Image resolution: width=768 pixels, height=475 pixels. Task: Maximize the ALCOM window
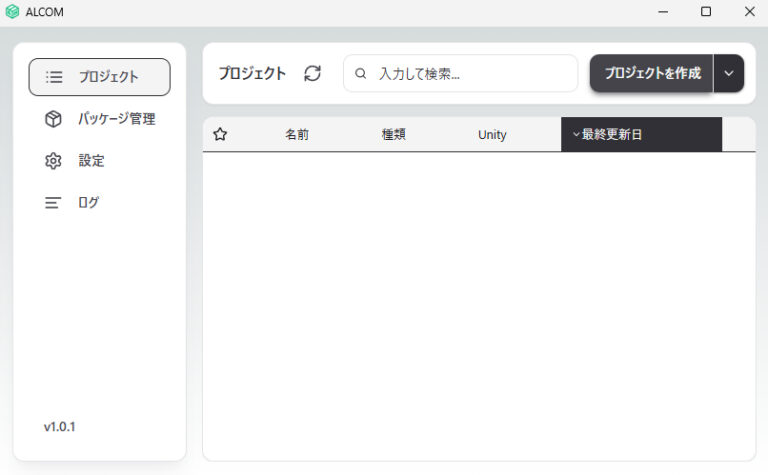(706, 12)
